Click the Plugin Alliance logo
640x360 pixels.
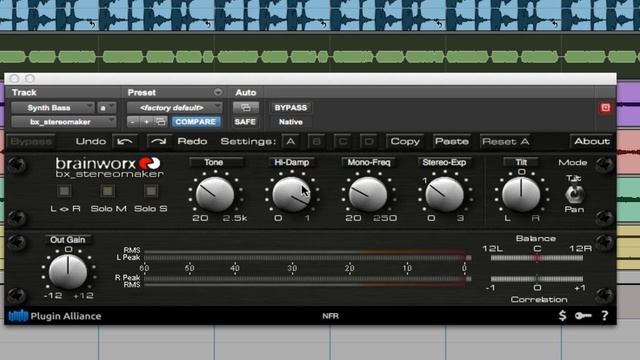[55, 316]
